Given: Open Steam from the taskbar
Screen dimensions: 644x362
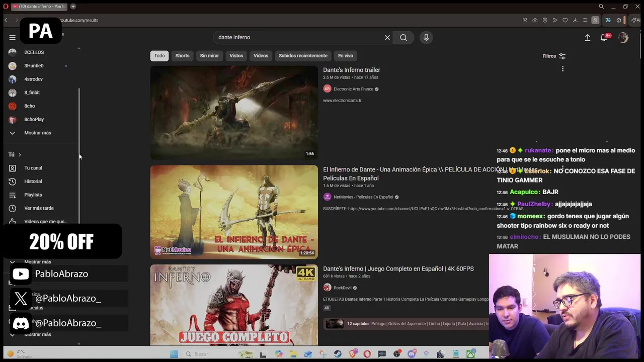Looking at the screenshot, I should click(338, 354).
